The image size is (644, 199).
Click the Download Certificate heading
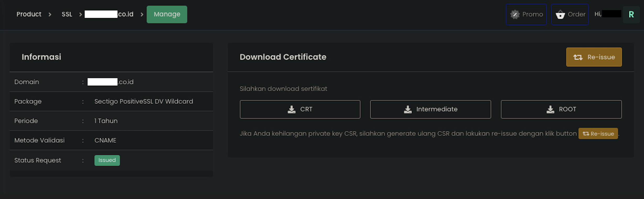[283, 57]
